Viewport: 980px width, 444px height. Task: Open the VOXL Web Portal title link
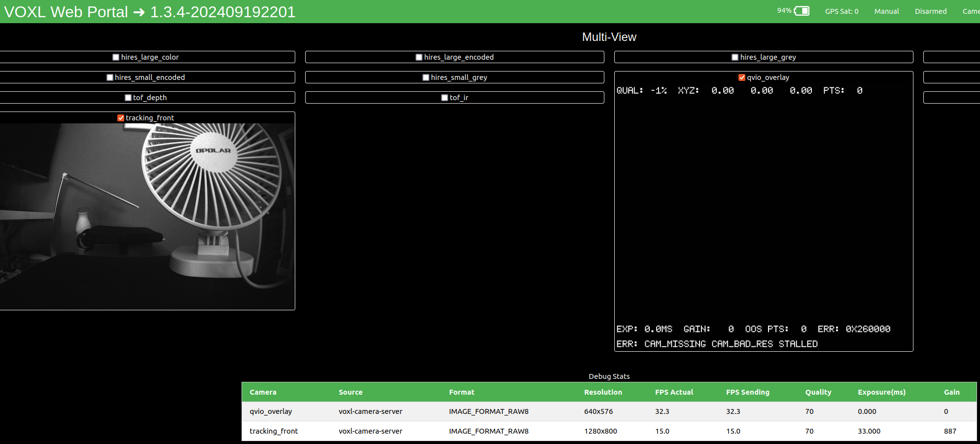[149, 12]
